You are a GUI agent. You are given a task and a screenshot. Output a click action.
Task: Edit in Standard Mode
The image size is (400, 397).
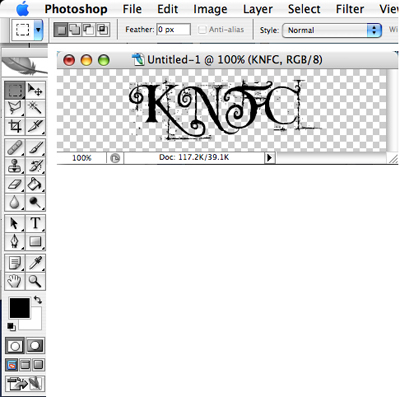[x=15, y=346]
